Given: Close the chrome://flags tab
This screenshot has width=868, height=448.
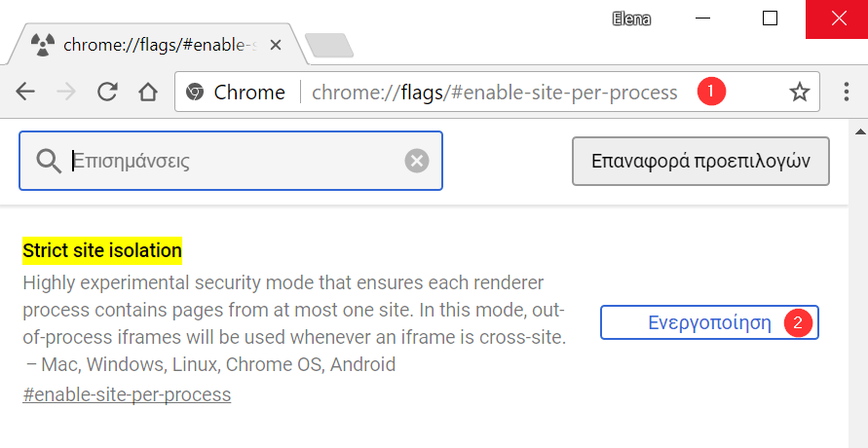Looking at the screenshot, I should 275,45.
